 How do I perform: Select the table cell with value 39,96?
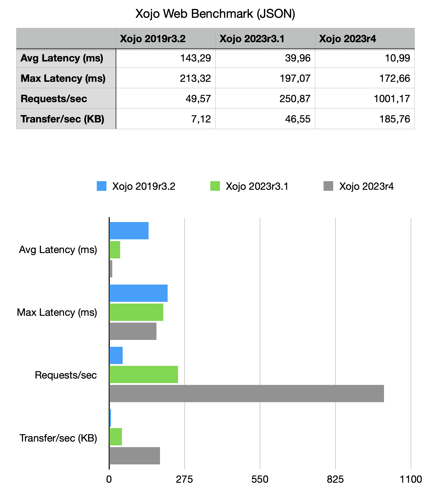(x=265, y=58)
